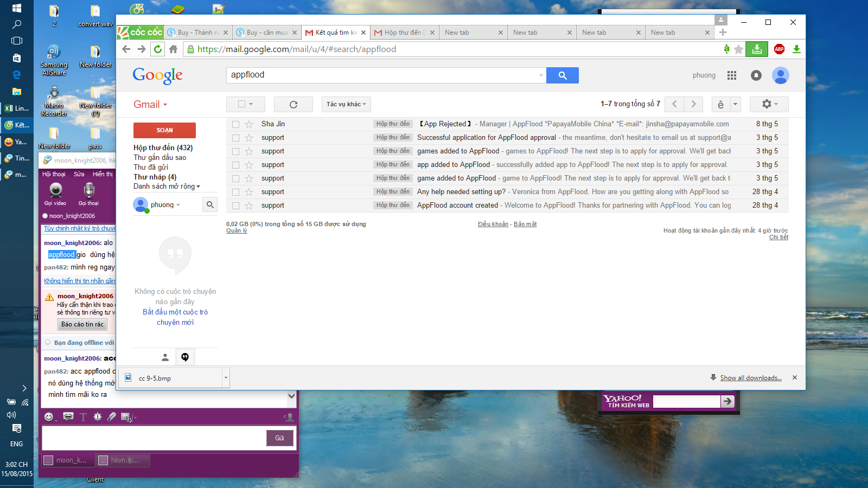Viewport: 868px width, 488px height.
Task: Tick the 'app added to AppFlood' email checkbox
Action: coord(235,165)
